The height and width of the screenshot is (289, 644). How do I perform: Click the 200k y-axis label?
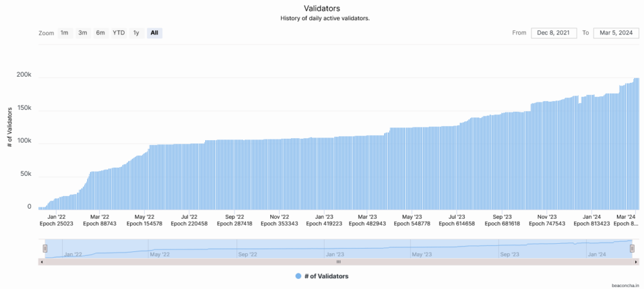(24, 75)
